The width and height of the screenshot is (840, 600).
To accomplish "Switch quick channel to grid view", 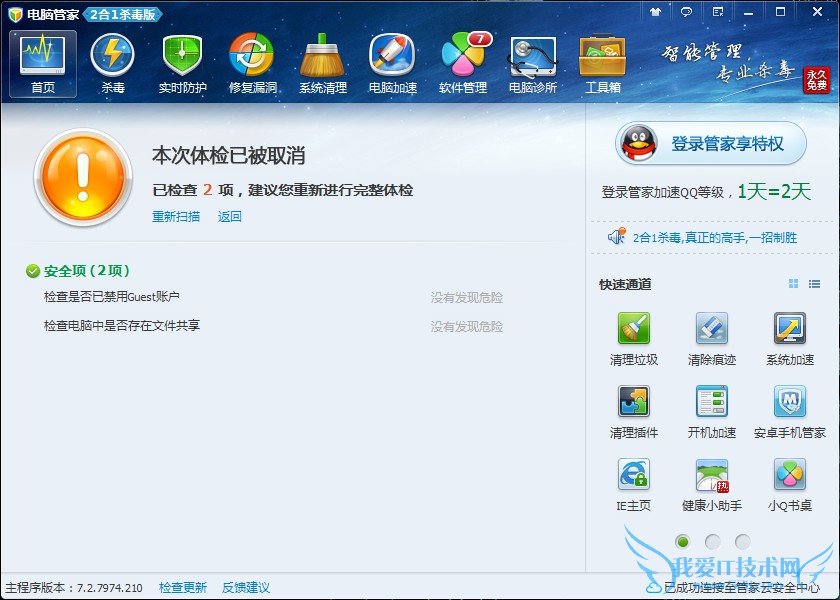I will 793,284.
